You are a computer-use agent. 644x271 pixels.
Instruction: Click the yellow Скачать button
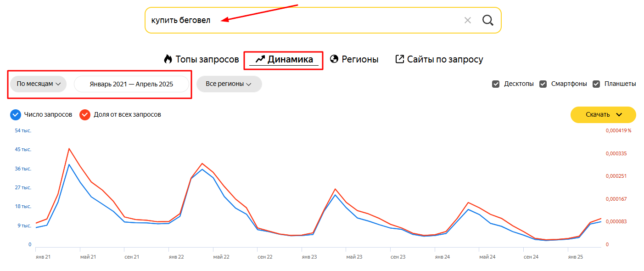603,115
